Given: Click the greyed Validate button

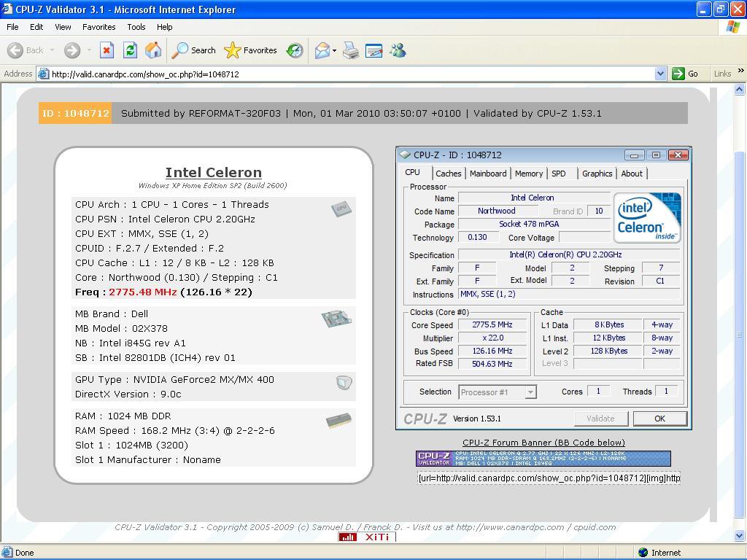Looking at the screenshot, I should (x=600, y=419).
